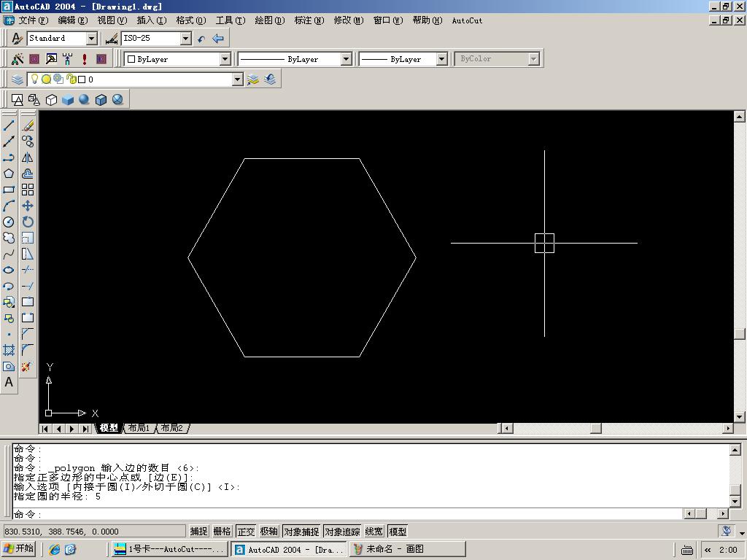Select the Polygon draw tool
The width and height of the screenshot is (747, 560).
[9, 174]
